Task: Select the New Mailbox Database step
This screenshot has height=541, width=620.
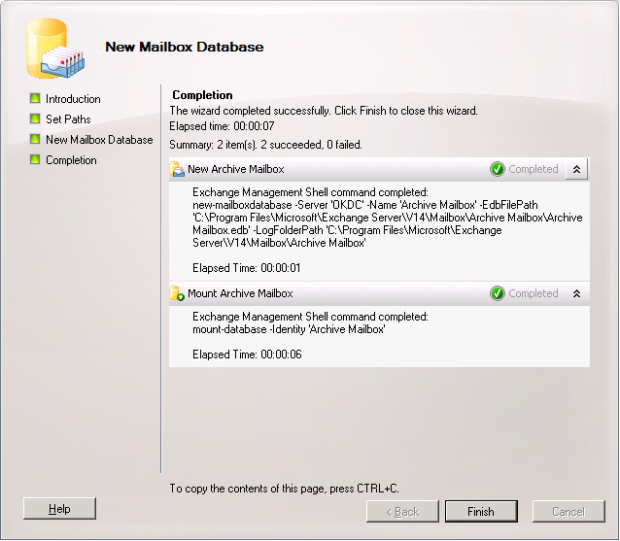Action: pyautogui.click(x=99, y=140)
